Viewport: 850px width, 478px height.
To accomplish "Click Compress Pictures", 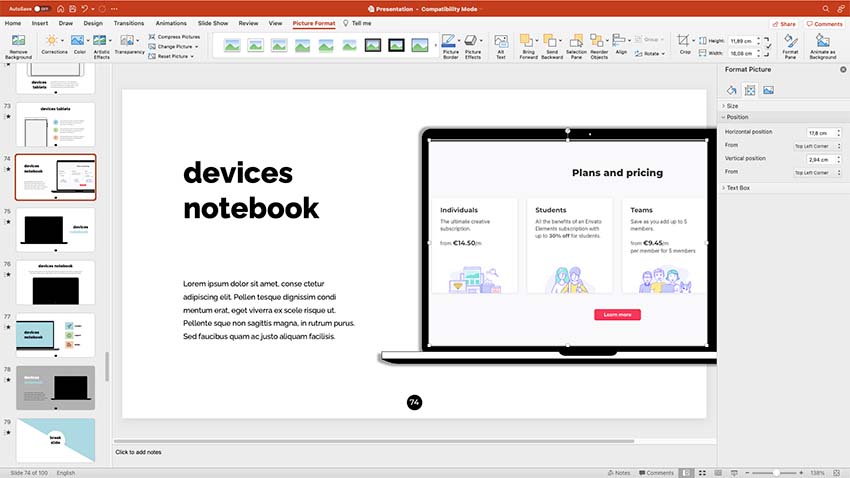I will point(174,37).
